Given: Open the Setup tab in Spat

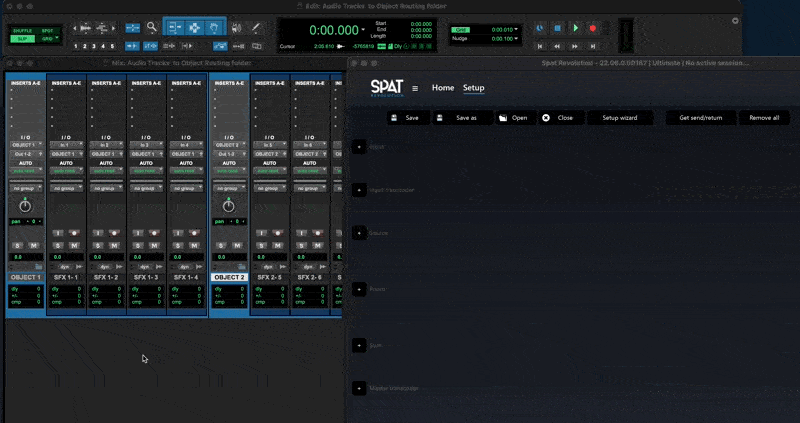Looking at the screenshot, I should pos(473,88).
